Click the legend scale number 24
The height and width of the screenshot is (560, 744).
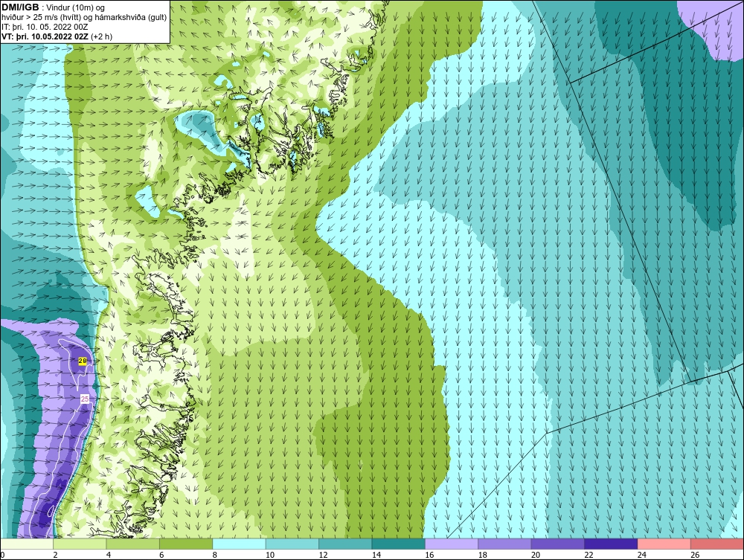[641, 555]
